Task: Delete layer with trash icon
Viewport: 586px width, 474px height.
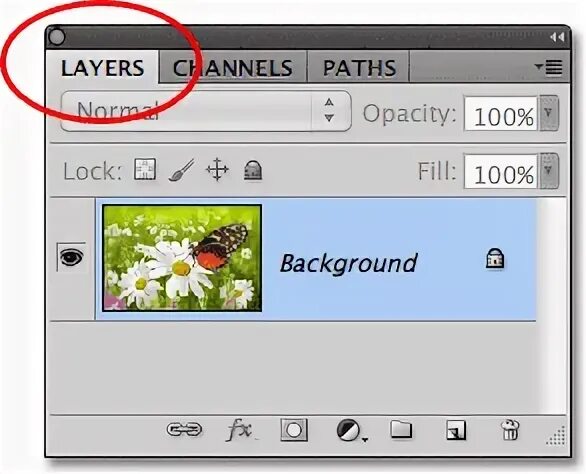Action: (510, 430)
